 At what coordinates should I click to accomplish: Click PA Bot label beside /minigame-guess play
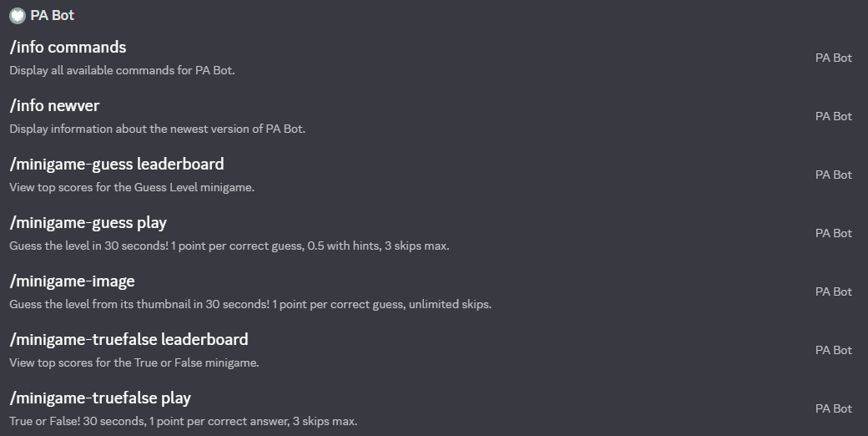point(833,234)
